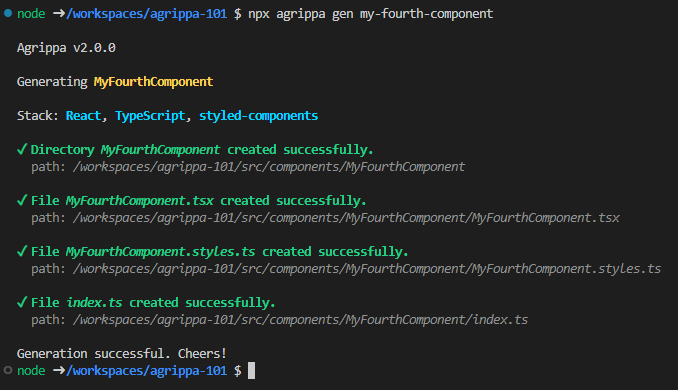
Task: Click 'node' in the last prompt line
Action: [31, 371]
